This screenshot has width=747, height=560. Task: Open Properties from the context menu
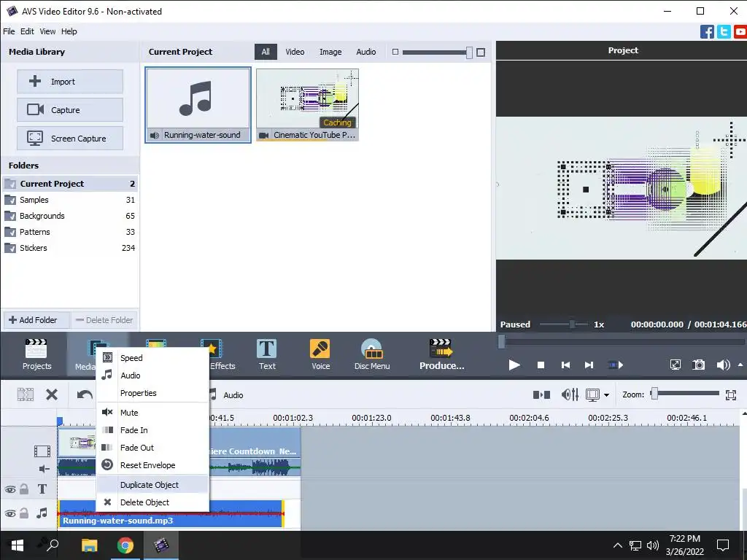[x=152, y=393]
